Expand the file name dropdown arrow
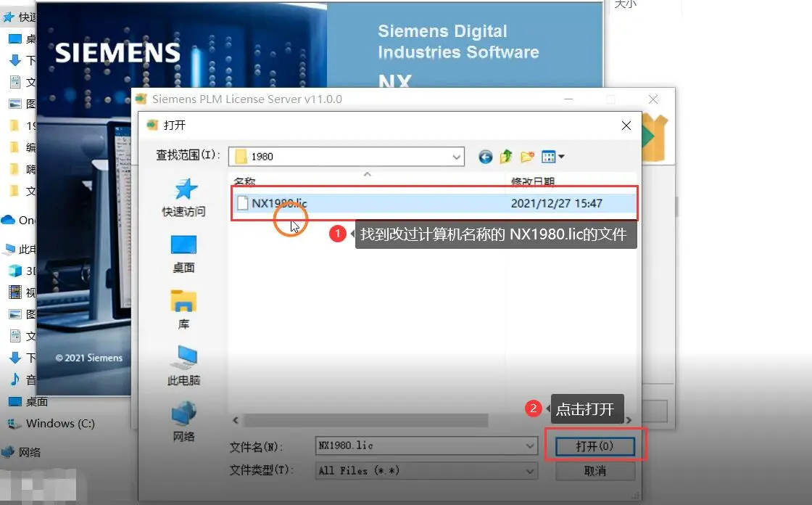Screen dimensions: 812x505 pos(530,446)
